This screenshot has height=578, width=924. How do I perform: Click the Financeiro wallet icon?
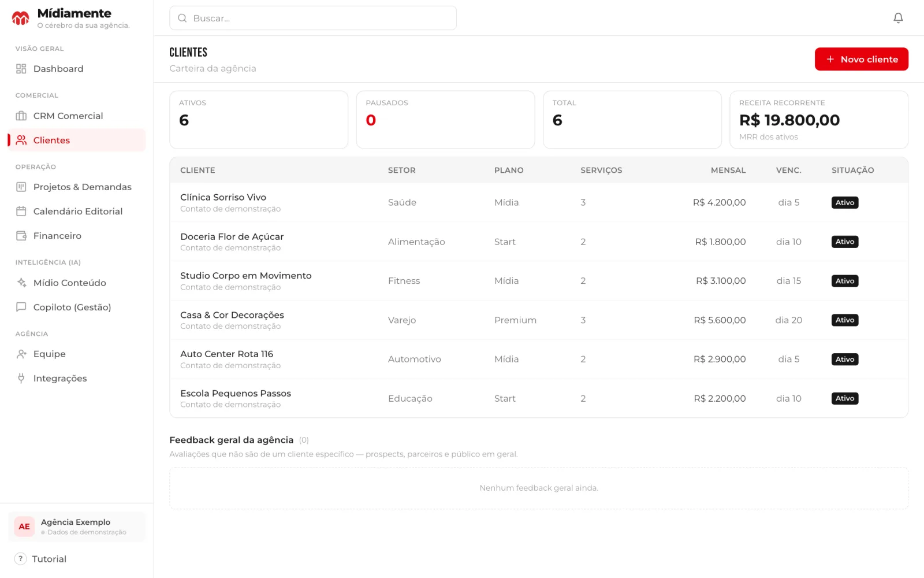click(x=21, y=236)
